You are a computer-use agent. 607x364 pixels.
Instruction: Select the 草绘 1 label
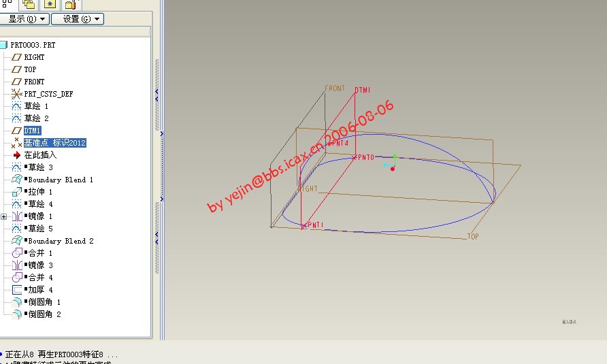point(36,106)
